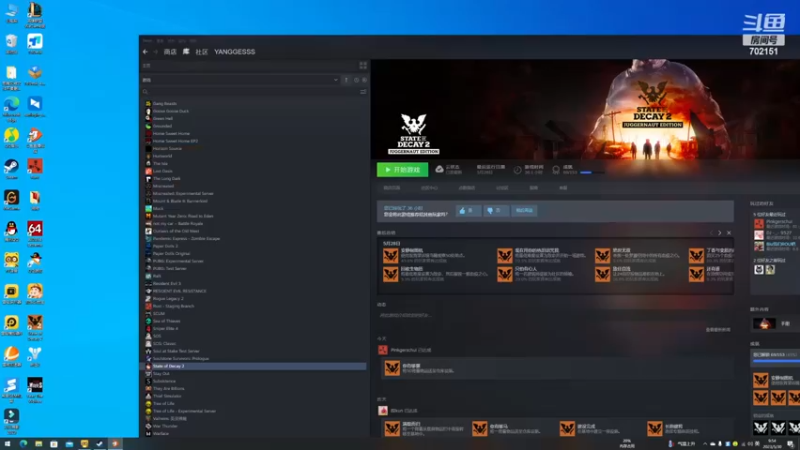Image resolution: width=800 pixels, height=450 pixels.
Task: Click the Windows Start button
Action: [7, 444]
